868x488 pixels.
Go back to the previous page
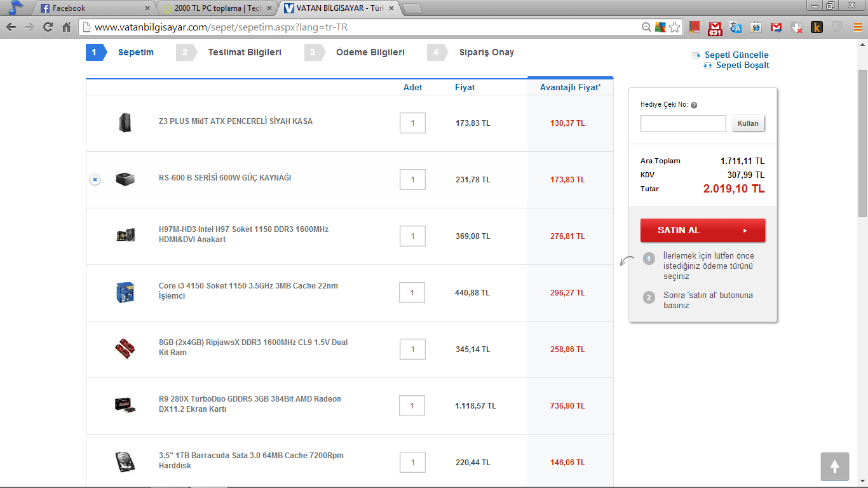[x=11, y=27]
